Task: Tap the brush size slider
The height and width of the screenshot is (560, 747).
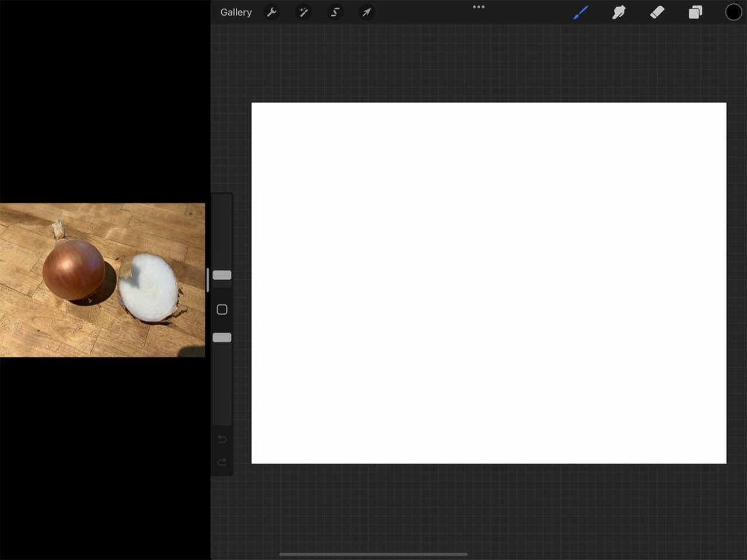Action: pyautogui.click(x=222, y=275)
